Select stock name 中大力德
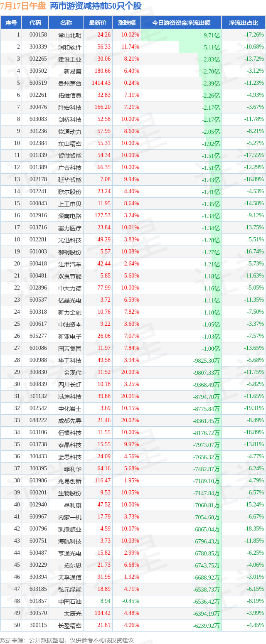The width and height of the screenshot is (266, 644). [70, 288]
